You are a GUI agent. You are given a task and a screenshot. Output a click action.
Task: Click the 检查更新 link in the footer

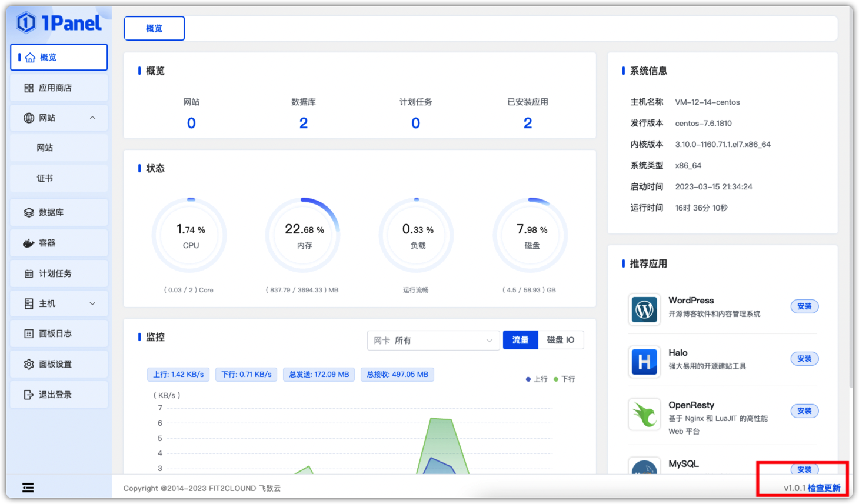824,488
